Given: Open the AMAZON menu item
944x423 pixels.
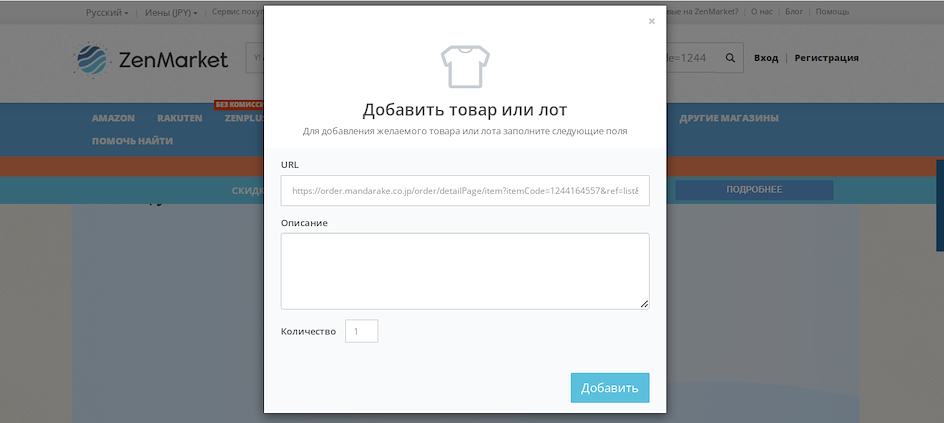Looking at the screenshot, I should pos(113,118).
